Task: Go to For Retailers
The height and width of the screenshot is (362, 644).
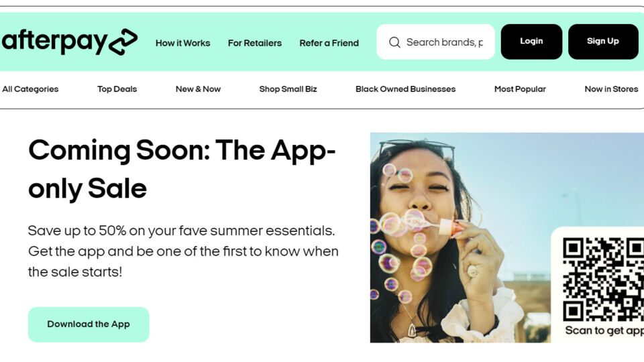Action: (x=255, y=43)
